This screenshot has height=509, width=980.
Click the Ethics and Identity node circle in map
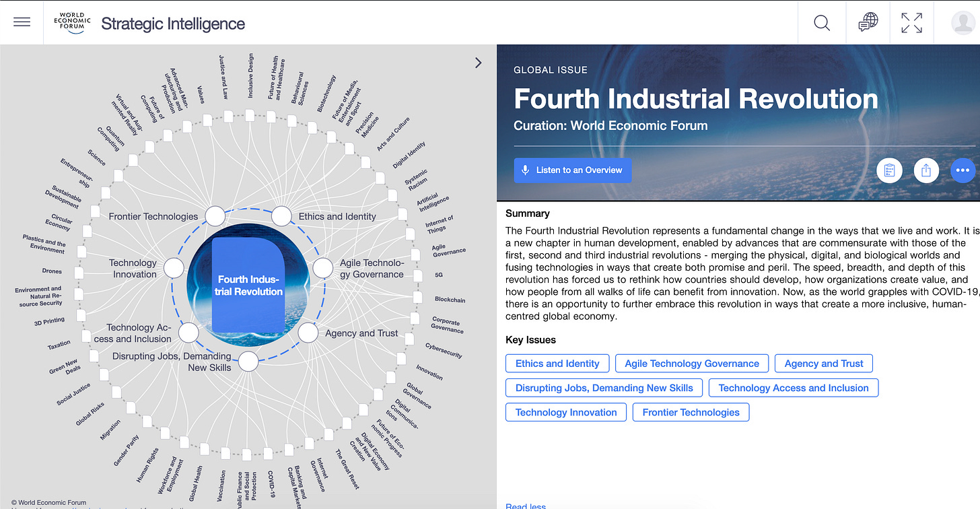(281, 216)
